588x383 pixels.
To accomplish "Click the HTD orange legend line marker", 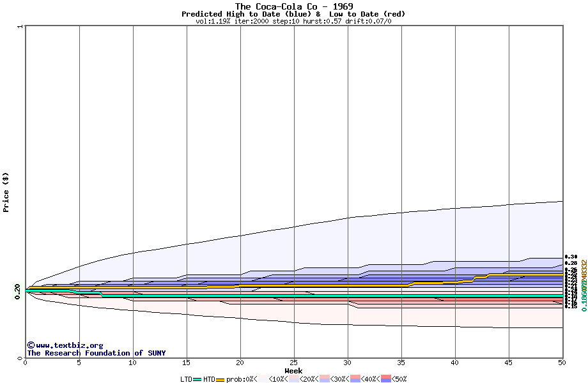I will pyautogui.click(x=220, y=379).
